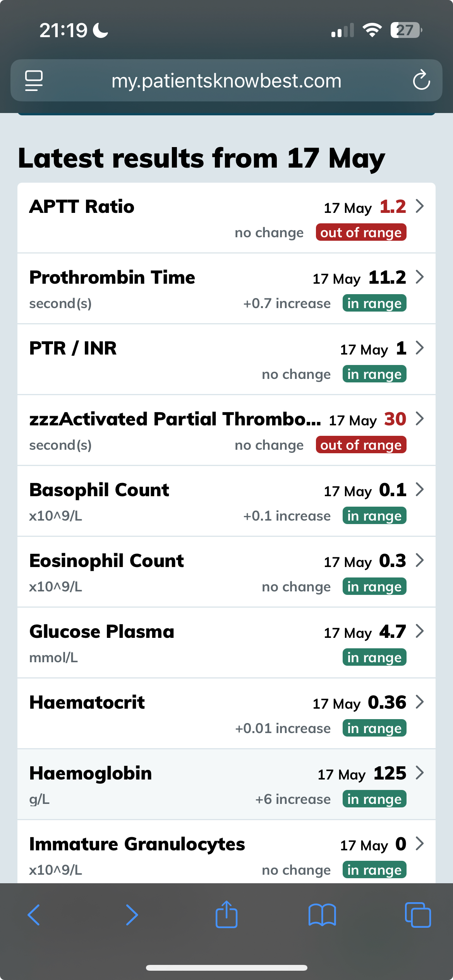The image size is (453, 980).
Task: Open the Bookmarks book icon
Action: 322,915
